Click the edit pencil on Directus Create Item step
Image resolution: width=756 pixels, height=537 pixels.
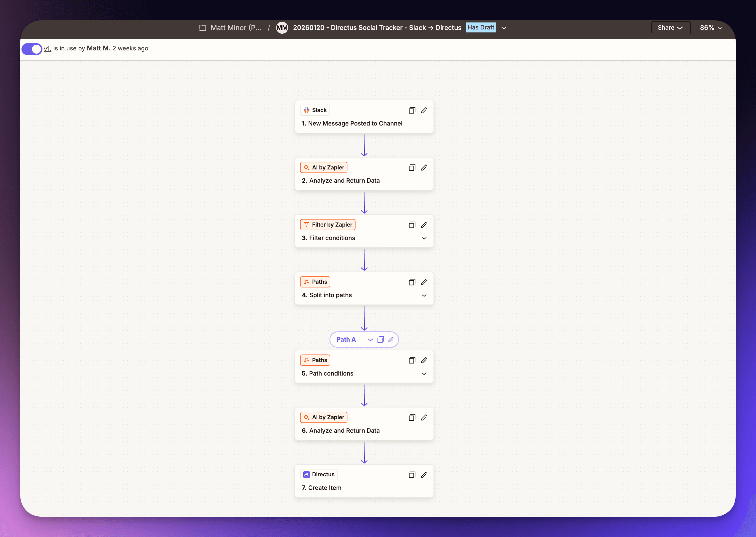pyautogui.click(x=424, y=475)
